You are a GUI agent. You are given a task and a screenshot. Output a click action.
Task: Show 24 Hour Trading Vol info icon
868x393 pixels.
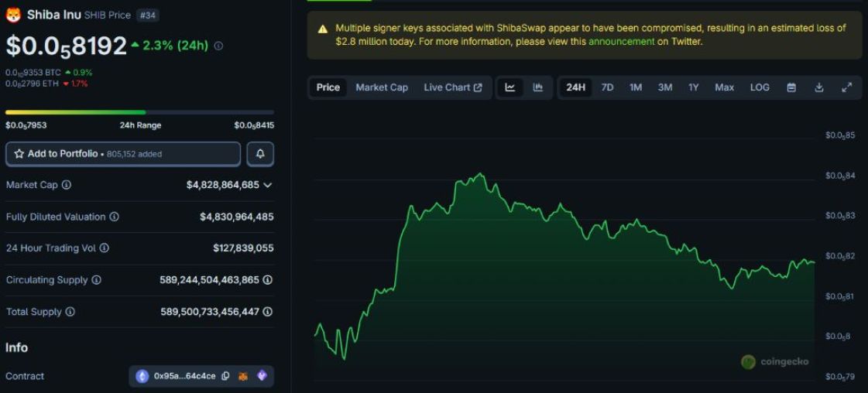104,248
